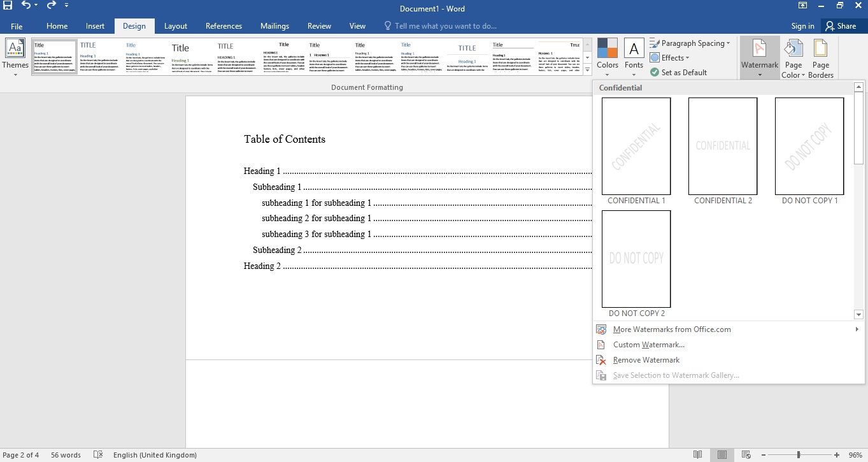Click 'subheading 2 for subheading 1' entry
The width and height of the screenshot is (868, 462).
pos(427,218)
